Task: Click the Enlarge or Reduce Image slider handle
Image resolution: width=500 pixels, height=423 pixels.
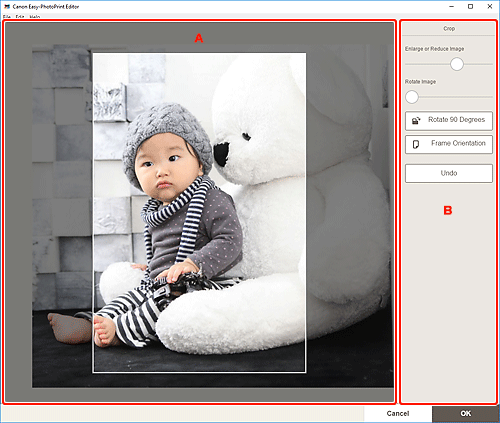Action: [x=457, y=64]
